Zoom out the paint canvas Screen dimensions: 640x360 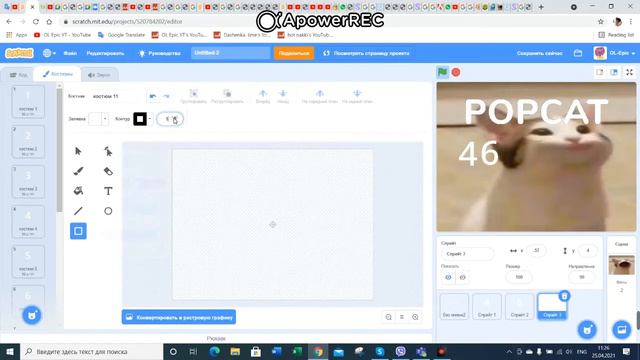tap(389, 317)
